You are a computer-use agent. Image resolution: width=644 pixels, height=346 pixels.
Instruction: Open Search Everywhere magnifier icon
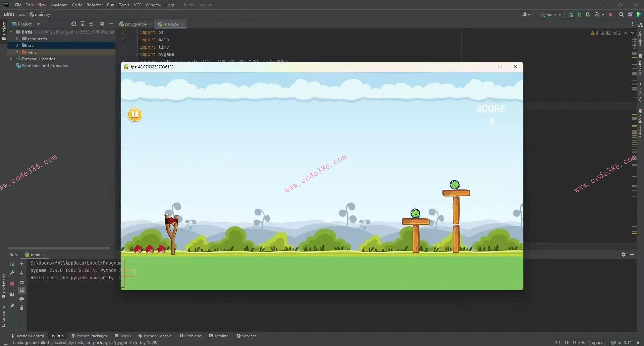coord(621,15)
